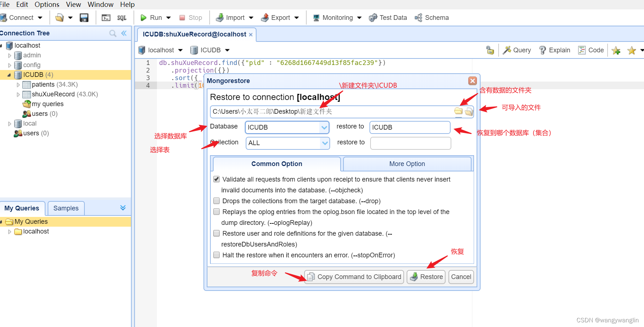Close the Mongorestore dialog
Image resolution: width=644 pixels, height=327 pixels.
(x=473, y=81)
